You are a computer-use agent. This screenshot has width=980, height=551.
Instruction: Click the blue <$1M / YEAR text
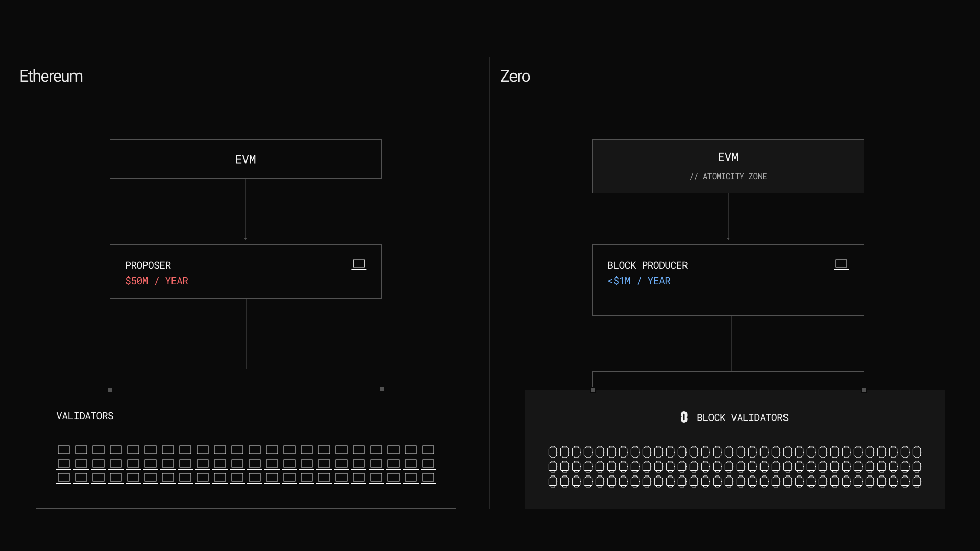point(639,281)
